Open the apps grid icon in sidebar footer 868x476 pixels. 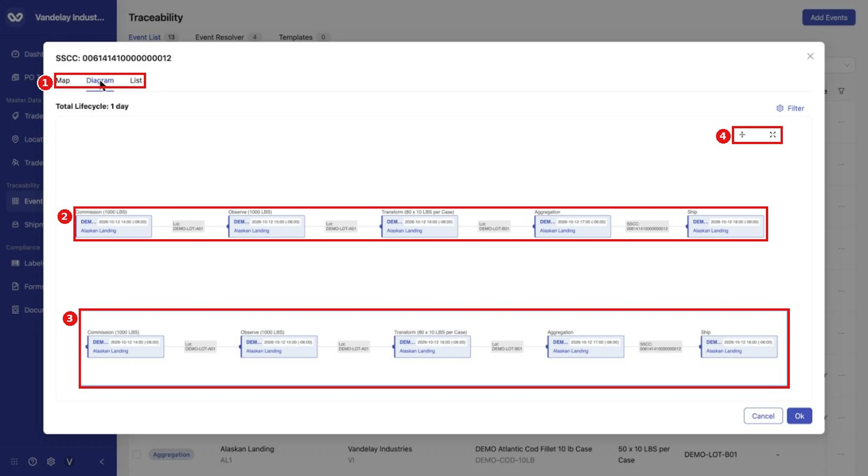(x=14, y=461)
